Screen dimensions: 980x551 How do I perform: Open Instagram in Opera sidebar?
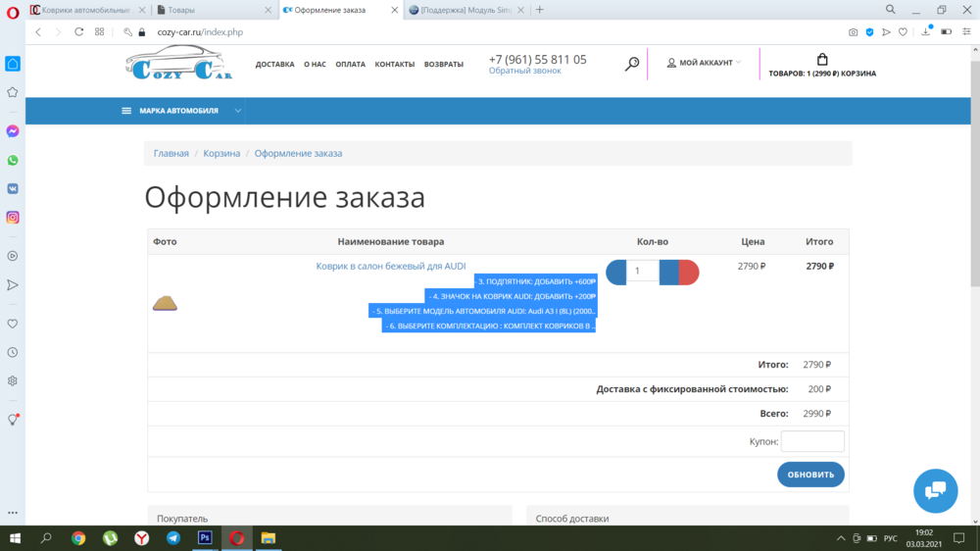click(x=13, y=218)
